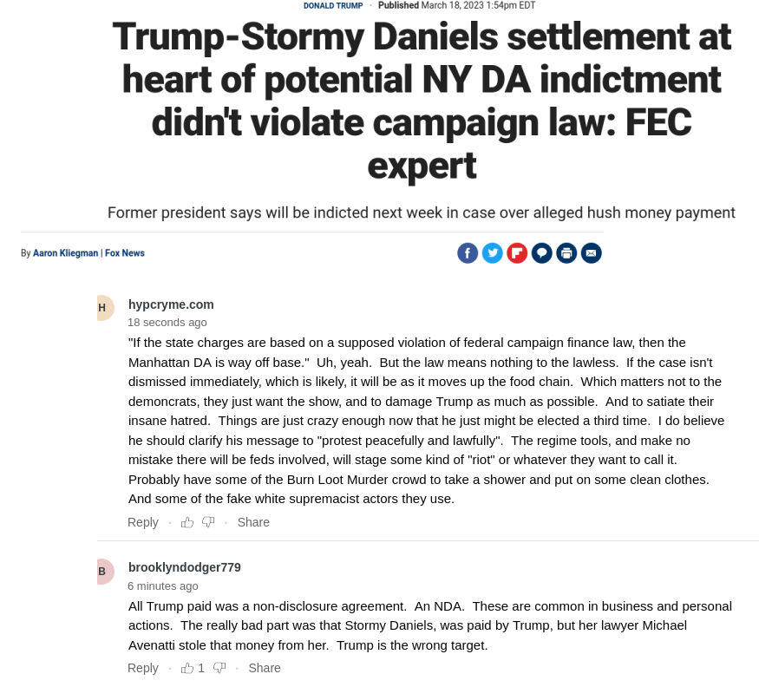Screen dimensions: 759x700
Task: Share the article via Flipboard icon
Action: coord(517,253)
